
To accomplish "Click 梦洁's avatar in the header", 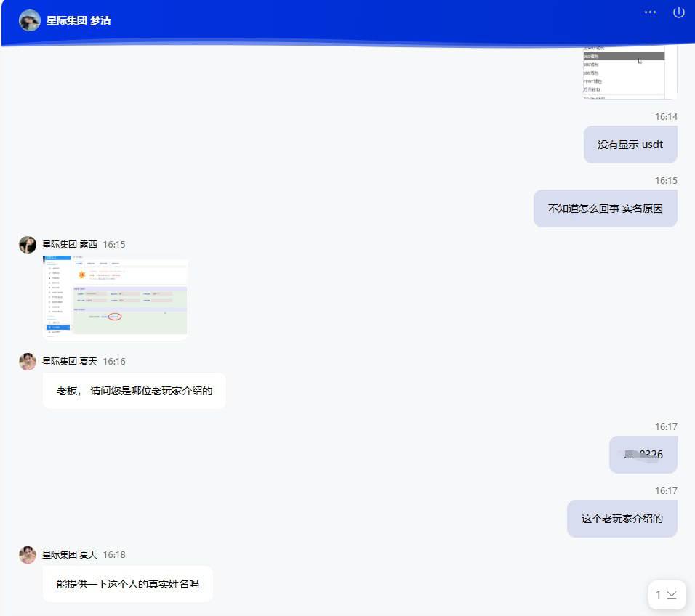I will pyautogui.click(x=30, y=20).
